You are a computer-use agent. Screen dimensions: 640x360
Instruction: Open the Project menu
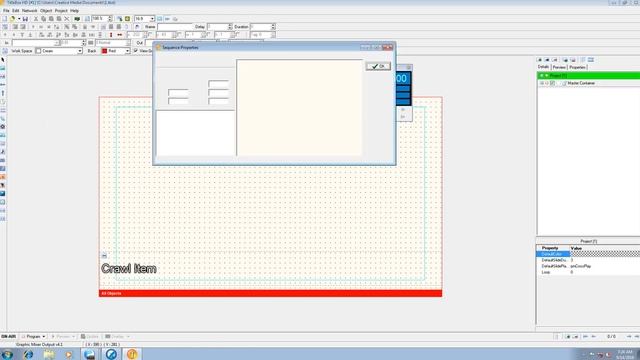pyautogui.click(x=61, y=11)
